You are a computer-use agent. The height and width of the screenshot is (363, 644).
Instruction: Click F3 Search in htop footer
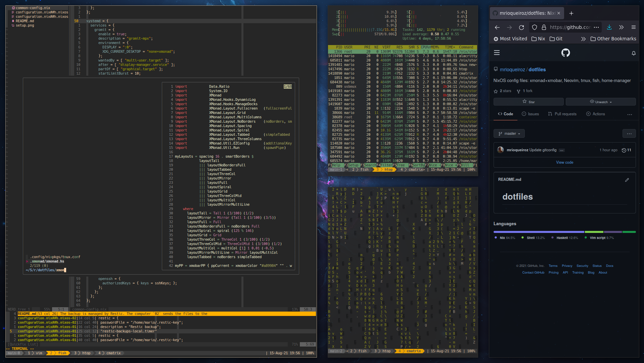click(368, 165)
